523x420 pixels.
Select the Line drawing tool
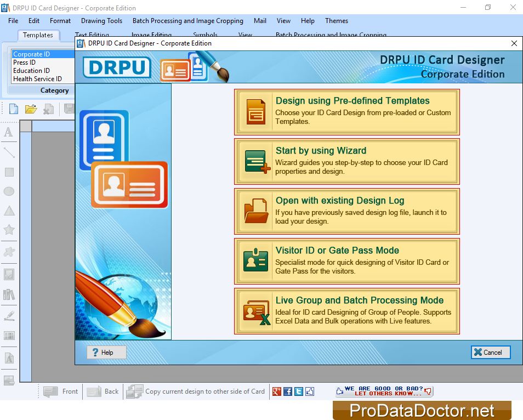(9, 152)
